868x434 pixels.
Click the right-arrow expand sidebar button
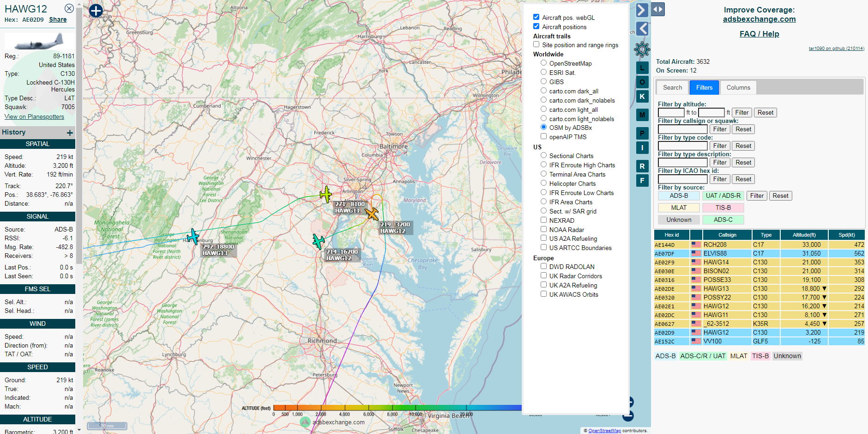pyautogui.click(x=642, y=10)
